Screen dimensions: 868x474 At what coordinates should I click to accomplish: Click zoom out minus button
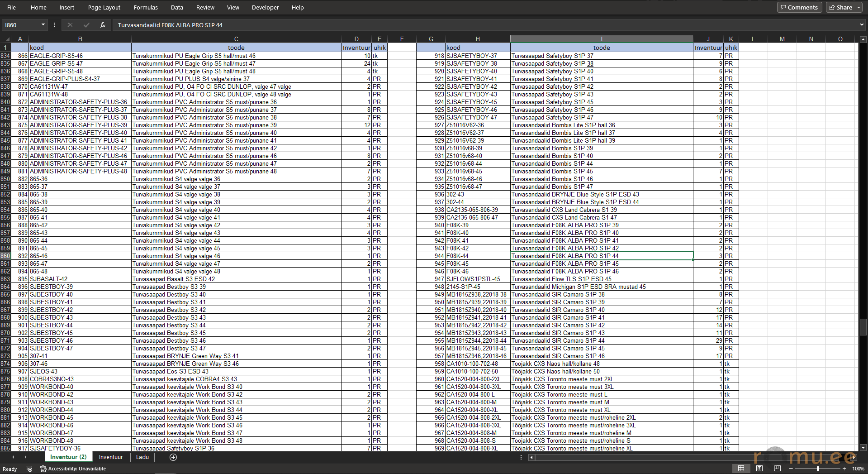click(x=791, y=469)
